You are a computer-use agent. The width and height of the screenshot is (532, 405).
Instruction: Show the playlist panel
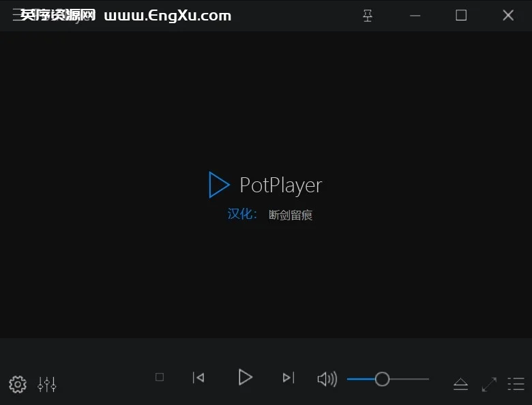tap(516, 385)
